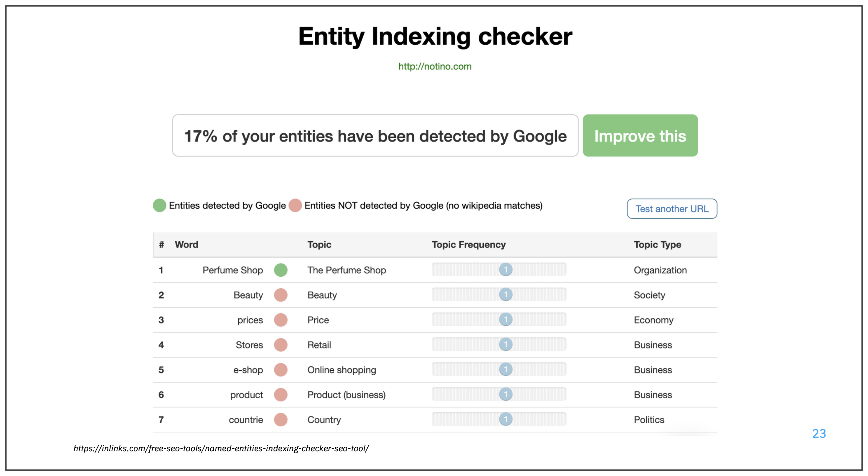Viewport: 868px width, 476px height.
Task: Click the Test another URL button
Action: 672,209
